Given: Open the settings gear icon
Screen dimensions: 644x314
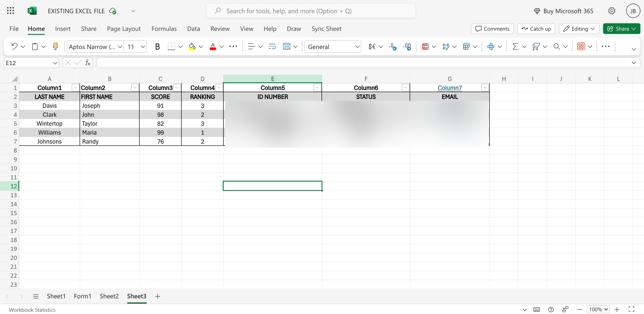Looking at the screenshot, I should point(612,11).
